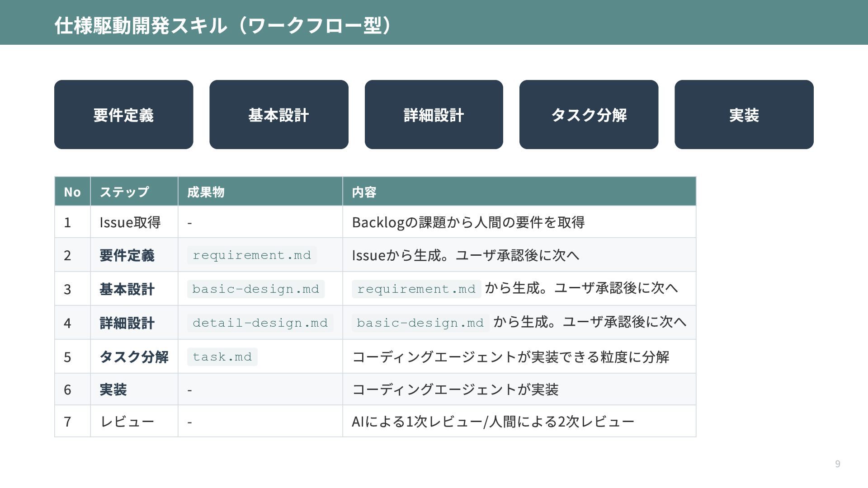Click the 内容 column header

pos(364,192)
